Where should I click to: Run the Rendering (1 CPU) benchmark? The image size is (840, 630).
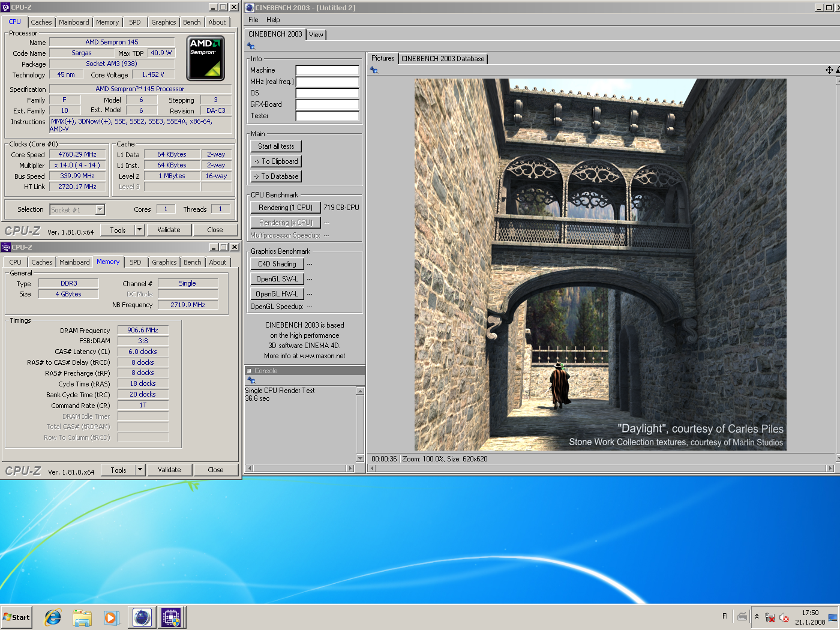286,208
